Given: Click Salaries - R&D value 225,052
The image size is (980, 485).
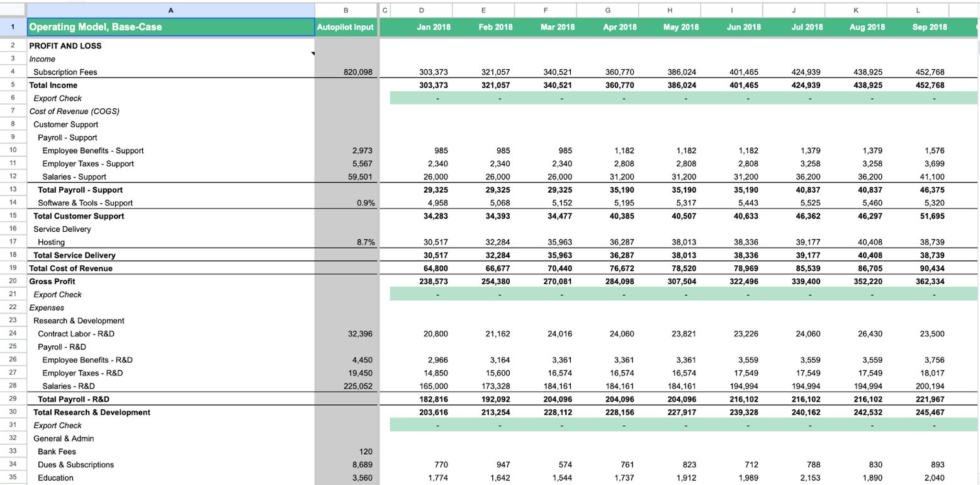Looking at the screenshot, I should tap(346, 386).
